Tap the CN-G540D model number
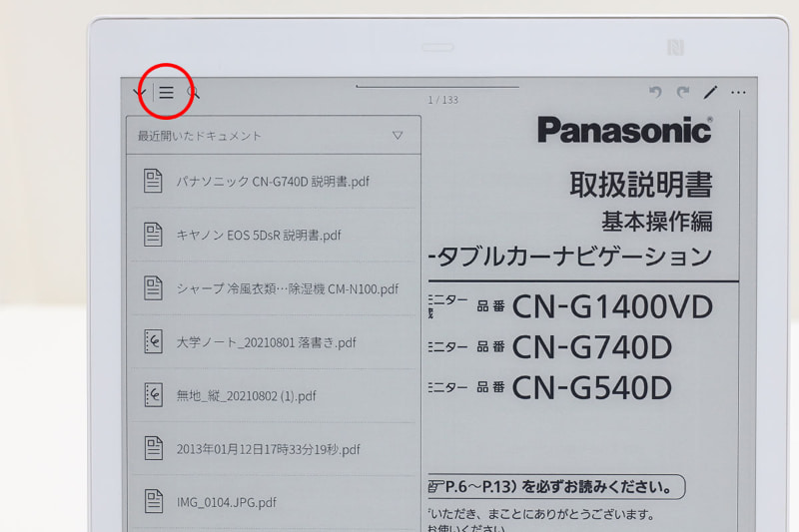Screen dimensions: 799x532 coord(592,388)
